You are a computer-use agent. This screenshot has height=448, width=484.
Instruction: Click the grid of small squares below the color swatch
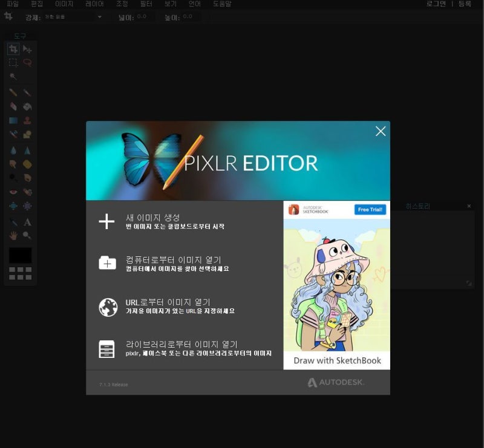pyautogui.click(x=20, y=273)
